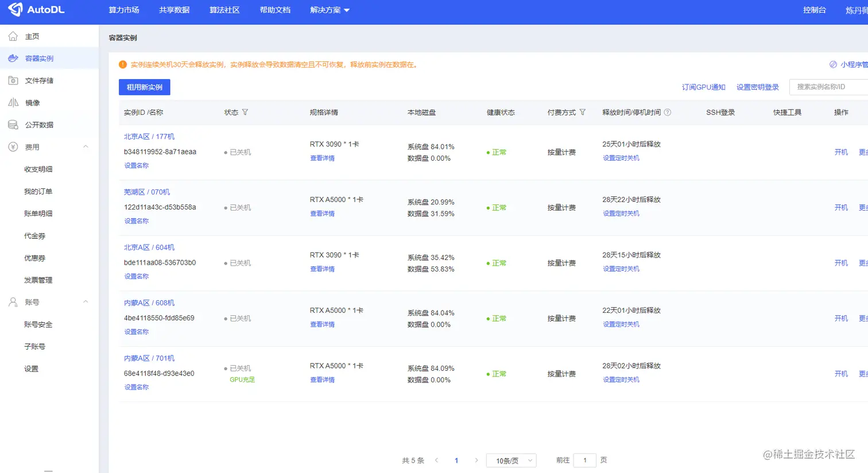Click 开机 for 北京A区 / 604机

(x=841, y=263)
